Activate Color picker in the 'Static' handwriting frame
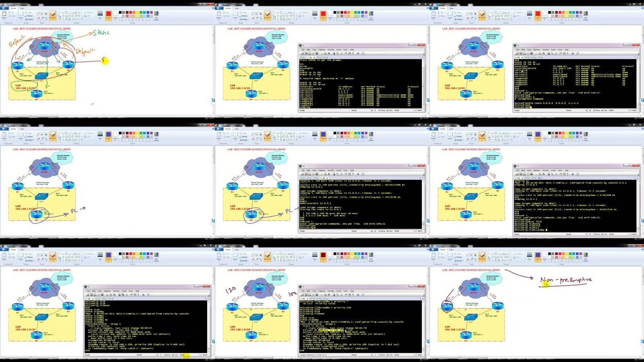 click(42, 17)
